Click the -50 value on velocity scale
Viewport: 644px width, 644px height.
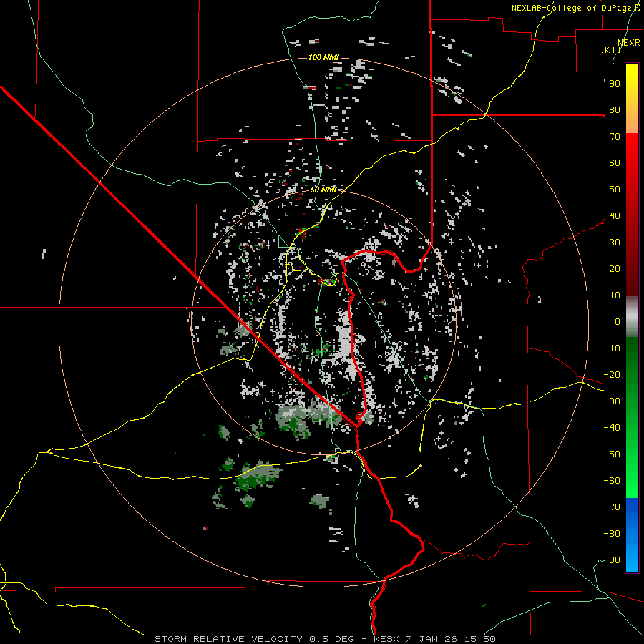(x=612, y=454)
